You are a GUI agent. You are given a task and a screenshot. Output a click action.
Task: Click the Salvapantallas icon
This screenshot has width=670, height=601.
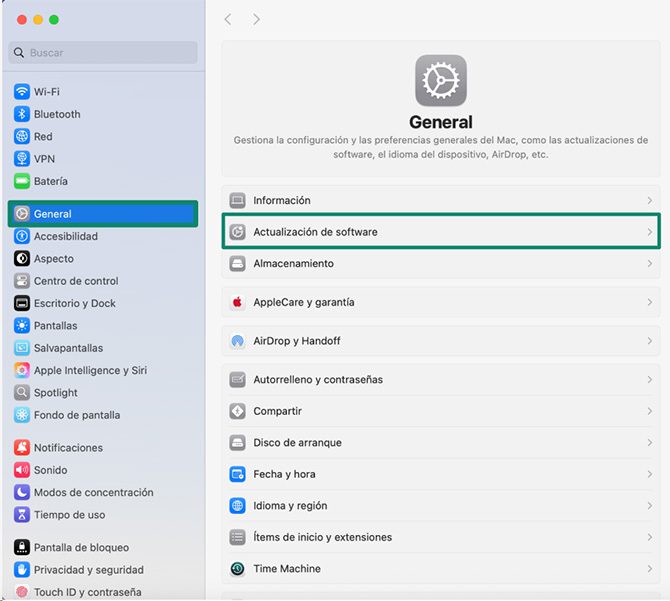click(22, 348)
